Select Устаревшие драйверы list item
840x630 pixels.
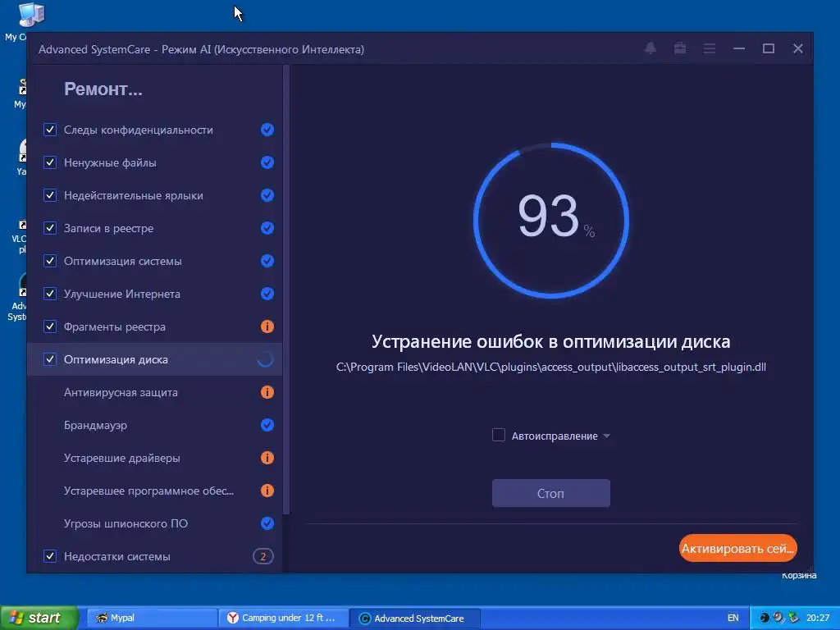154,458
